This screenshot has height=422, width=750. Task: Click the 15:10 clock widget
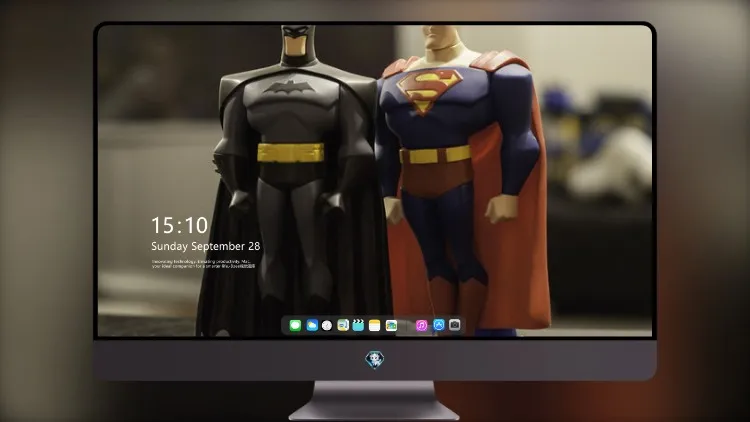179,225
